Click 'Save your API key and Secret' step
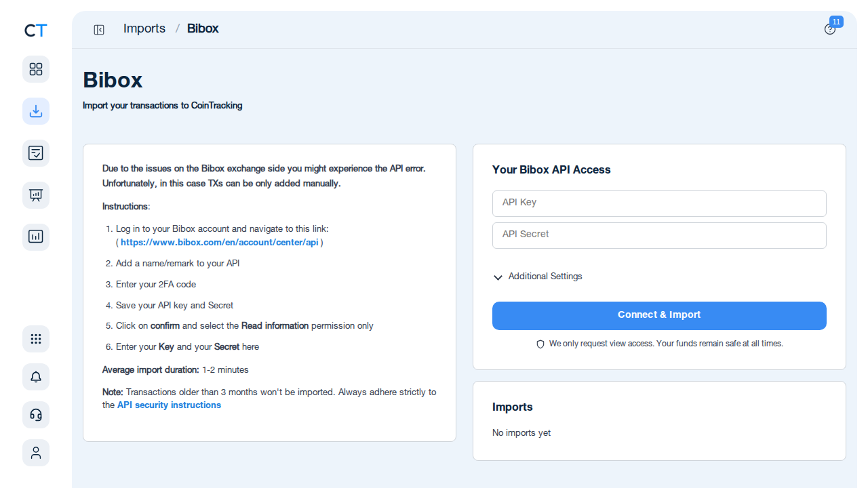 coord(174,306)
